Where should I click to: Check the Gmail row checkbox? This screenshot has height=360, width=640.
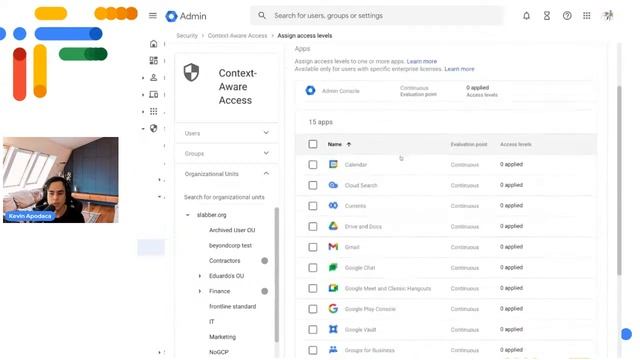tap(313, 247)
